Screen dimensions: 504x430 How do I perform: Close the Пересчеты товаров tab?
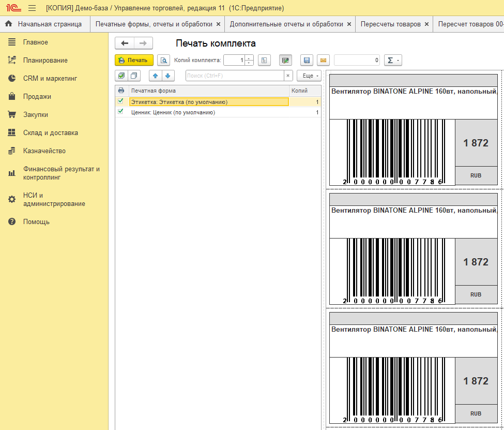coord(426,24)
